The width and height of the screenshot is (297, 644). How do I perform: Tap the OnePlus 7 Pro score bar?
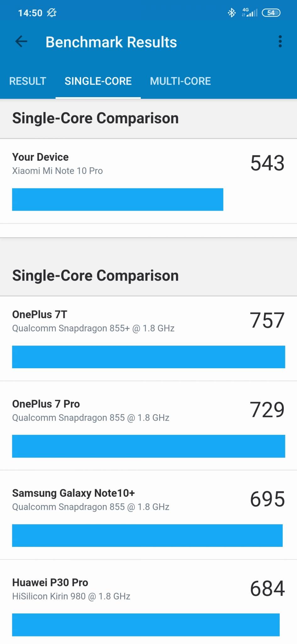click(148, 446)
